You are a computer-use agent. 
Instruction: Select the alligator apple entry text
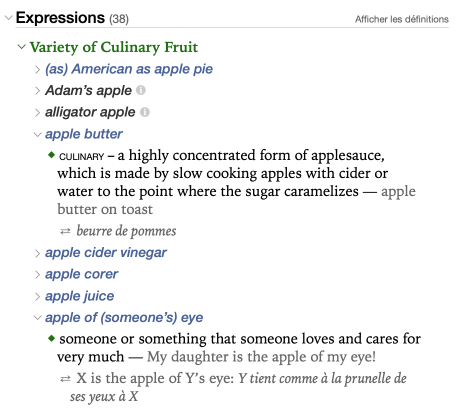[x=90, y=112]
